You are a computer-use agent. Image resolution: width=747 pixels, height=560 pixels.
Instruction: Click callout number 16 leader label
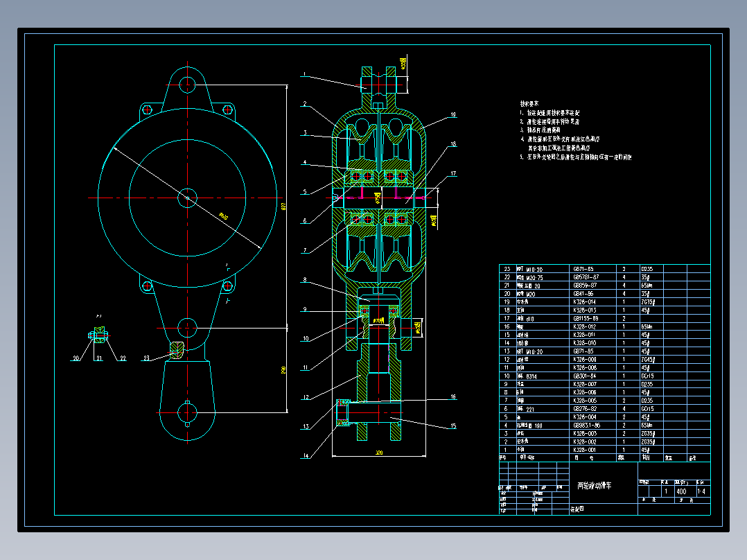click(x=453, y=396)
